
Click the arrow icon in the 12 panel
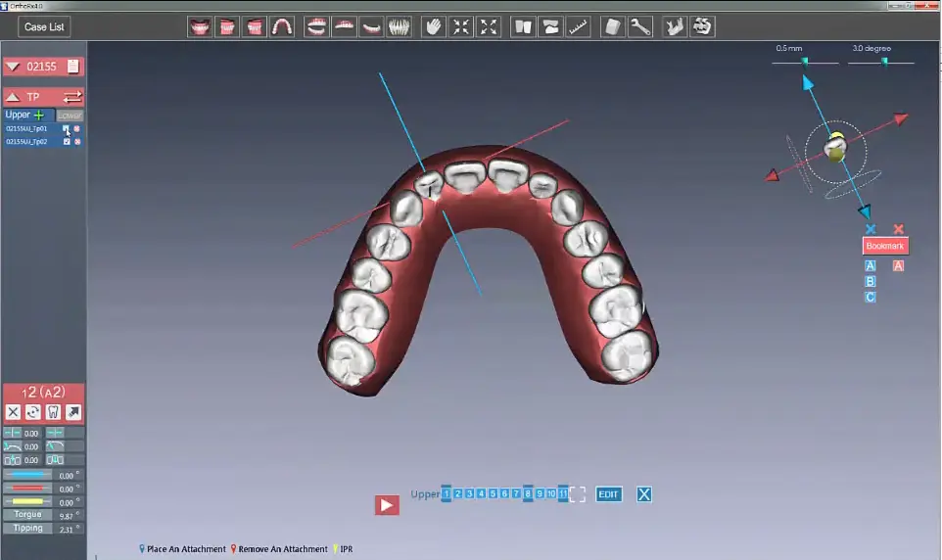[73, 412]
